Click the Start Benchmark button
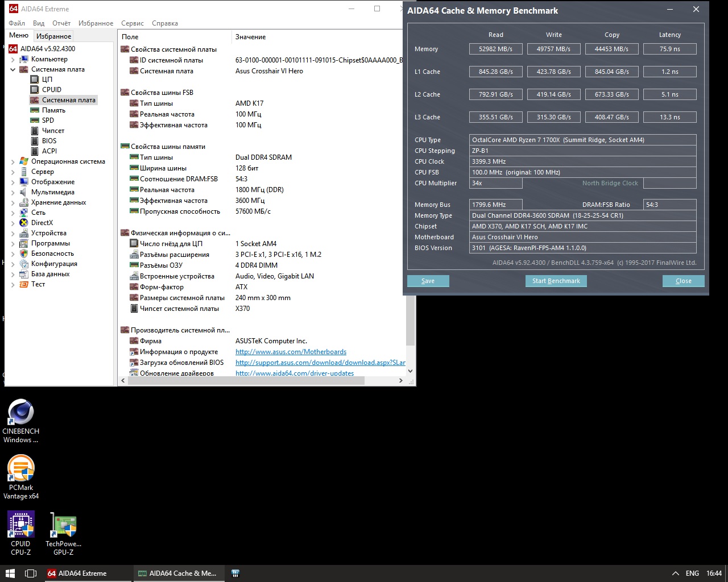Viewport: 728px width, 582px height. pyautogui.click(x=556, y=281)
